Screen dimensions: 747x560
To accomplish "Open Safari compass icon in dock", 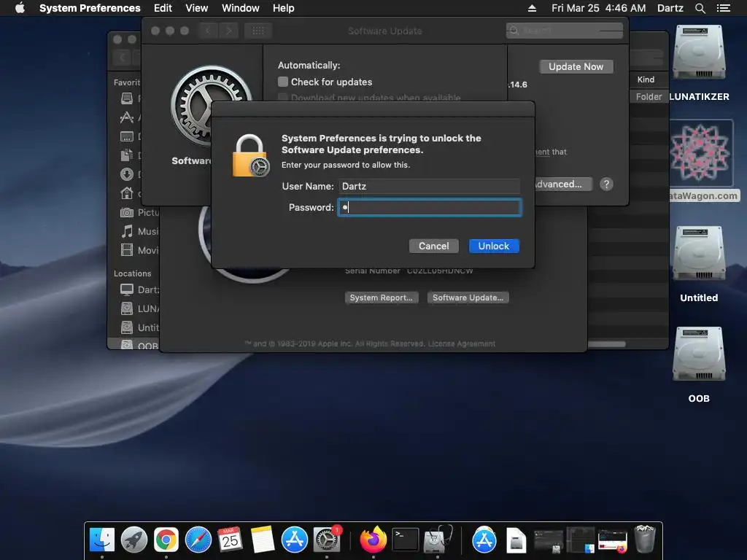I will pyautogui.click(x=198, y=540).
